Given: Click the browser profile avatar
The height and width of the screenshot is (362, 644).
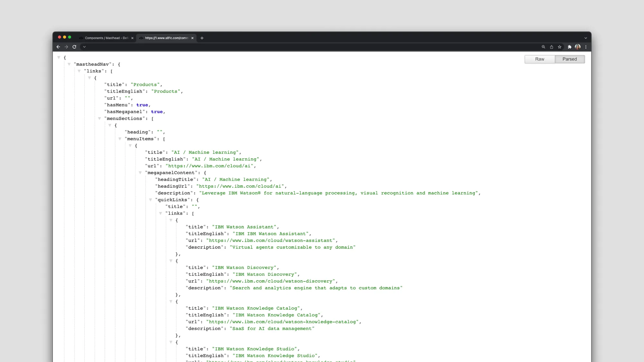Looking at the screenshot, I should 577,47.
